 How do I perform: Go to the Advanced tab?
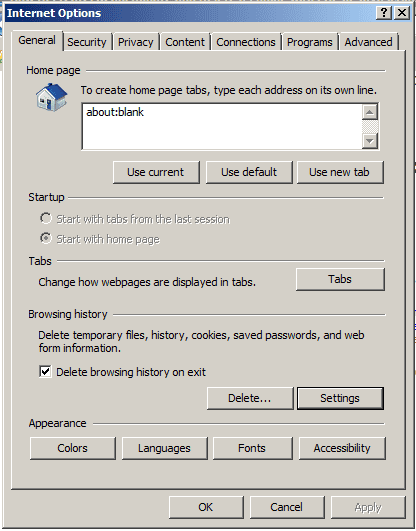(x=369, y=42)
